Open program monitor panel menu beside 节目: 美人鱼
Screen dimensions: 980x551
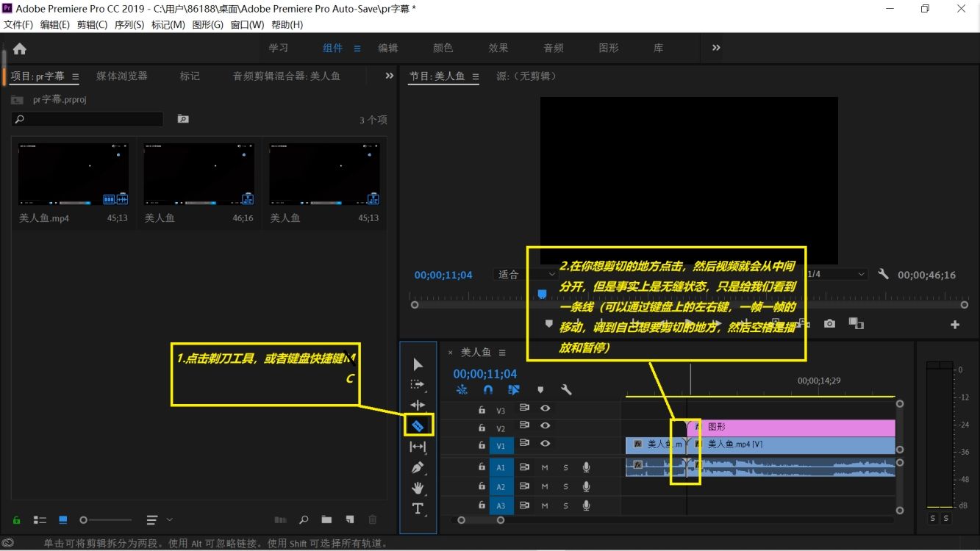[x=475, y=76]
